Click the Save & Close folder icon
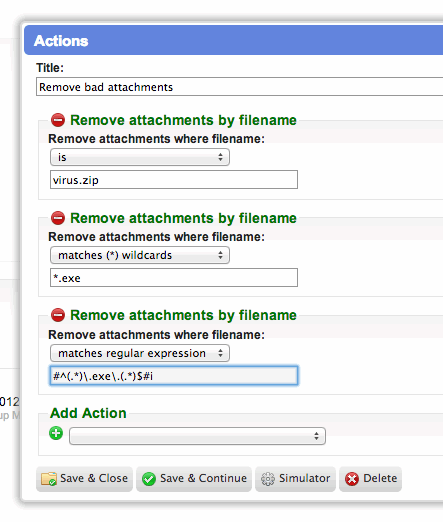This screenshot has width=443, height=522. [x=48, y=479]
